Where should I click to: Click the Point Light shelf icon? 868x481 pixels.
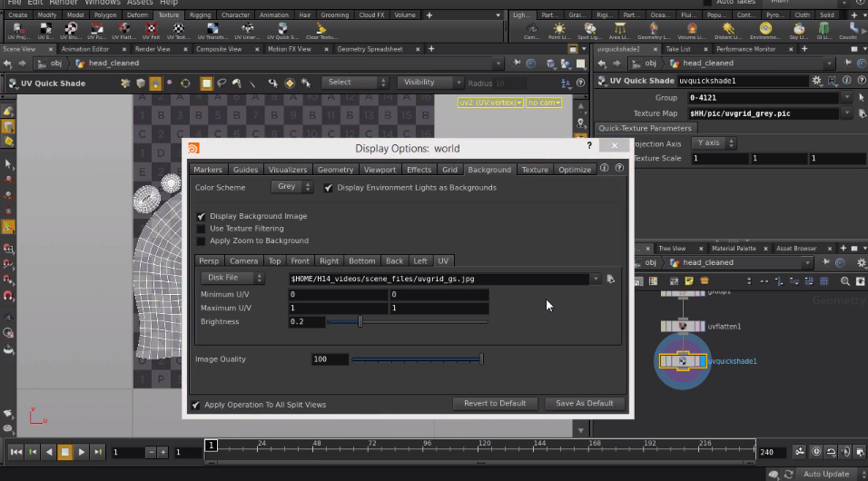559,31
